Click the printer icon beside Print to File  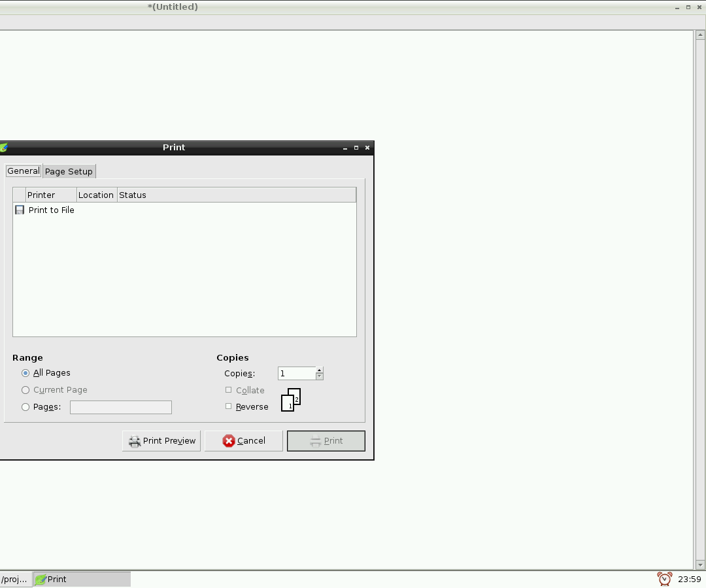click(x=19, y=209)
